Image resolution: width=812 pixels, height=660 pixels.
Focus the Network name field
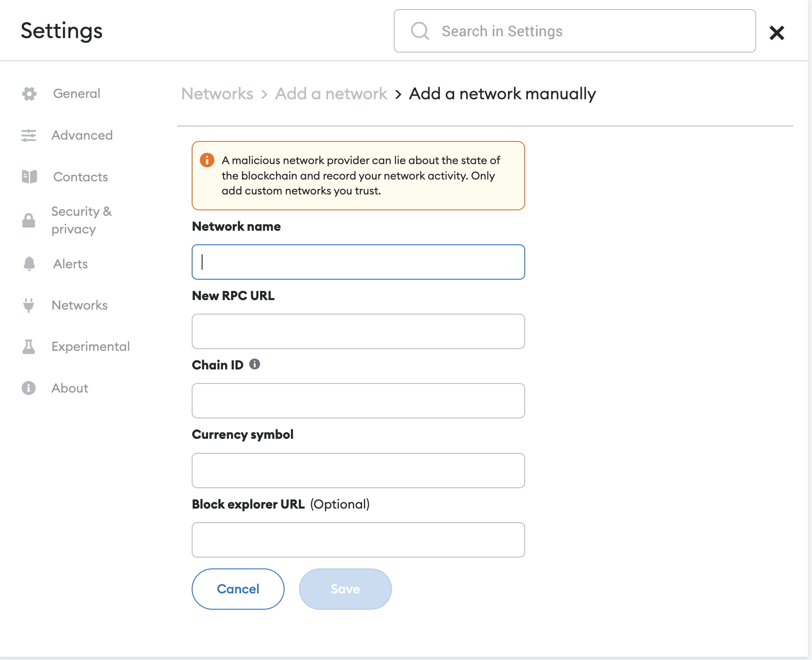point(358,262)
